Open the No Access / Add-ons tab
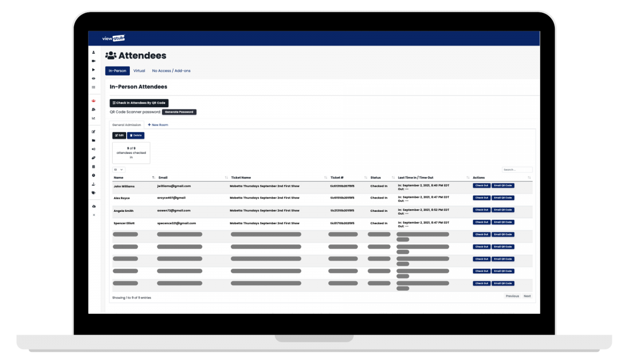 point(171,70)
